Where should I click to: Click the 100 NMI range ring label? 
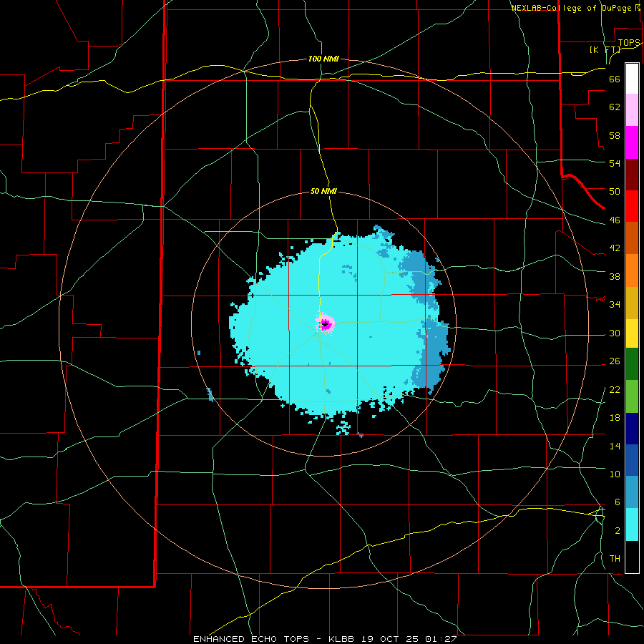(x=323, y=59)
